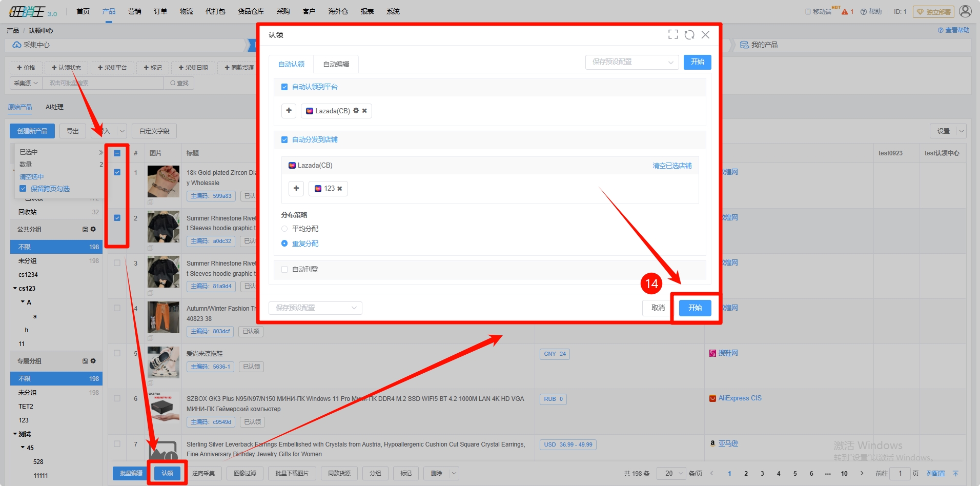Viewport: 980px width, 486px height.
Task: Click the fullscreen icon in claim dialog
Action: coord(673,34)
